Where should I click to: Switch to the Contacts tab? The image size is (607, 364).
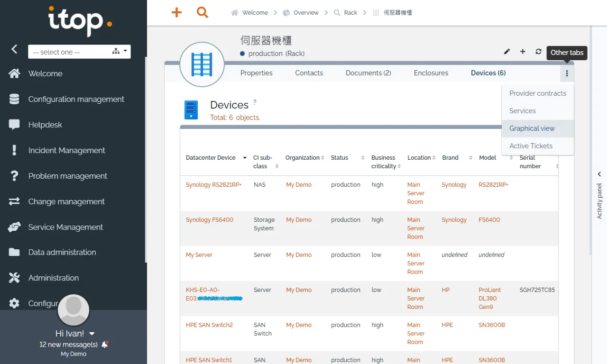309,73
